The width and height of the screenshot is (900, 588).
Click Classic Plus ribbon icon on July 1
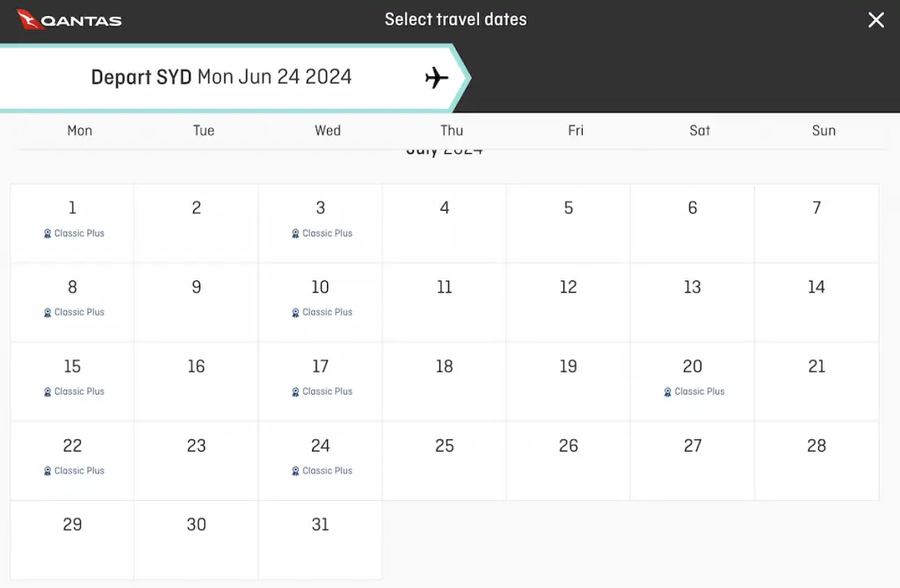47,234
